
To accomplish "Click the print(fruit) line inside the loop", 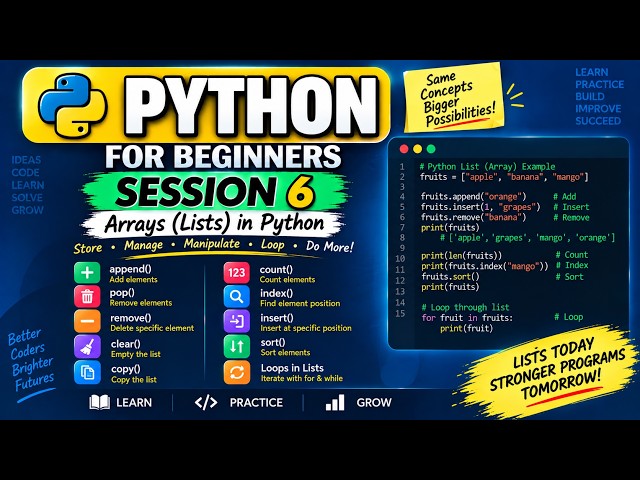I will tap(467, 328).
